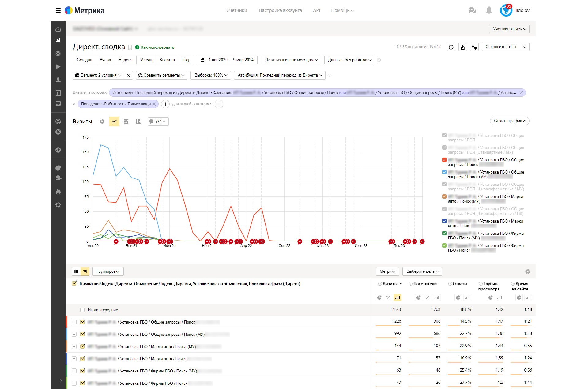
Task: Open the Детализация: по месяцам dropdown
Action: (x=291, y=60)
